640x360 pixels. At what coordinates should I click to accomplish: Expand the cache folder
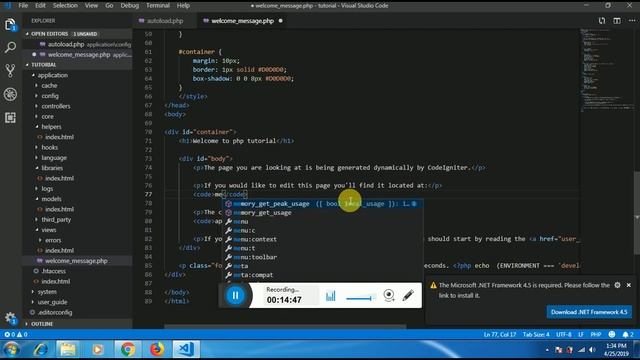pos(49,85)
